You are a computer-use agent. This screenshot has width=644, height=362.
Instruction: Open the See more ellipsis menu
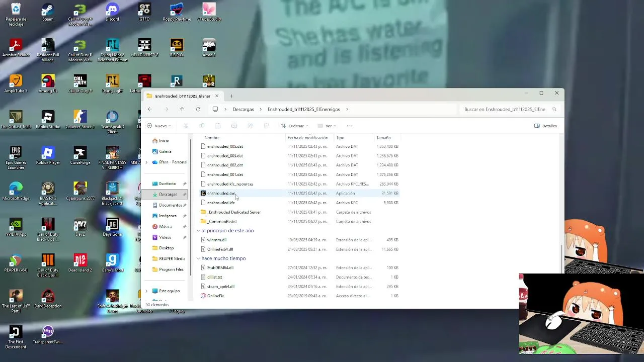point(350,126)
